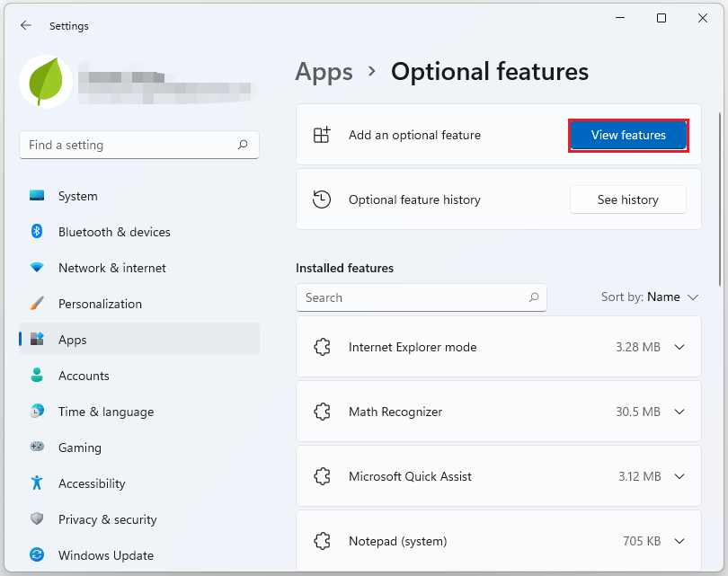
Task: Click the Gaming controller icon
Action: pyautogui.click(x=37, y=448)
